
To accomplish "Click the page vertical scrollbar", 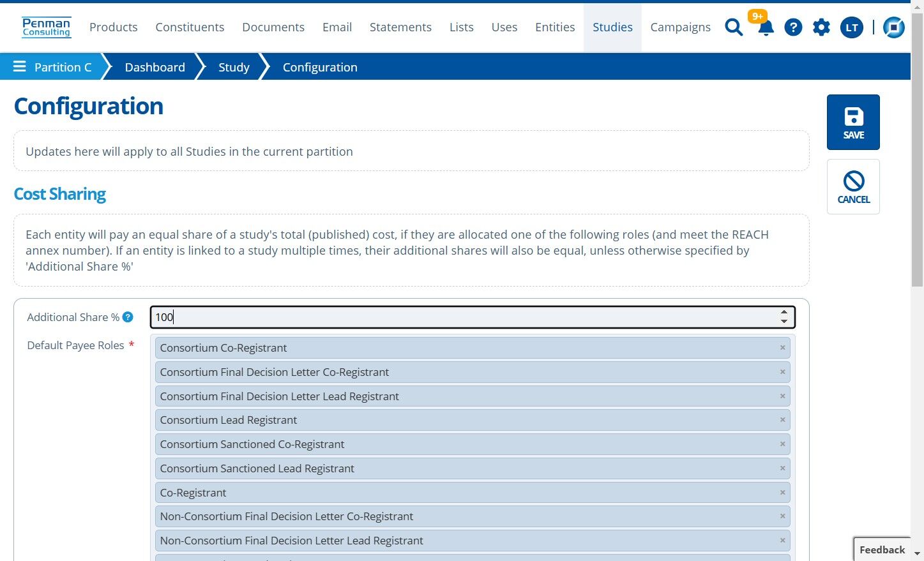I will point(917,150).
